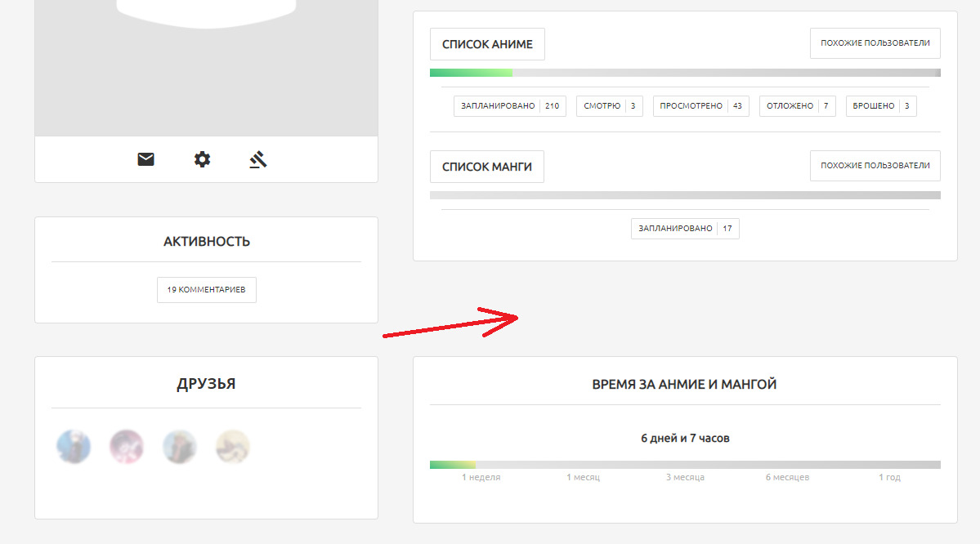Open the 19 комментариев link
This screenshot has height=544, width=980.
[207, 290]
